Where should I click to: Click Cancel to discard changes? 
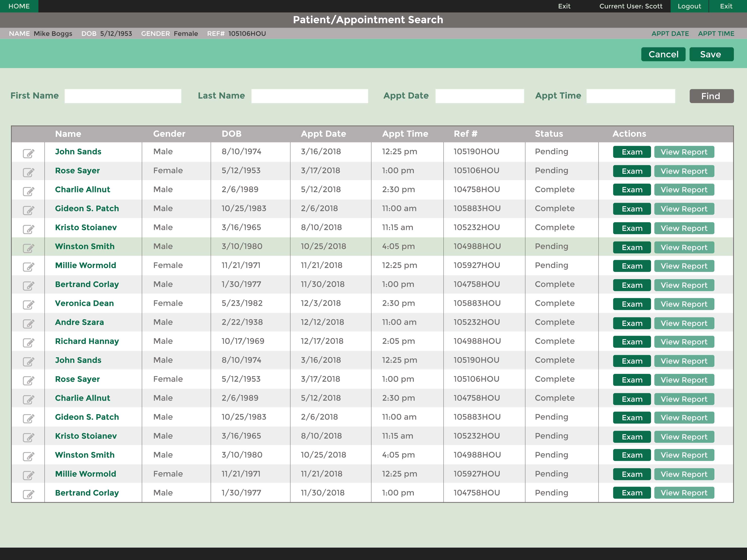[663, 54]
